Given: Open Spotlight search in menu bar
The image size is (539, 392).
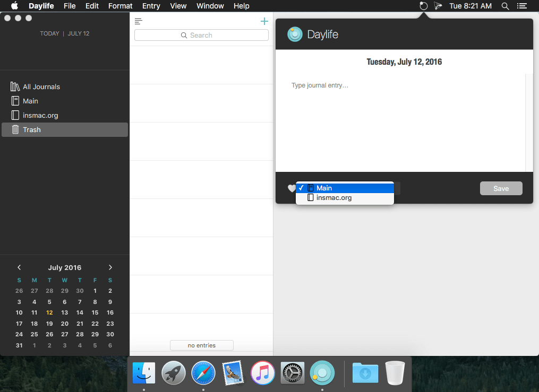Looking at the screenshot, I should (x=505, y=6).
